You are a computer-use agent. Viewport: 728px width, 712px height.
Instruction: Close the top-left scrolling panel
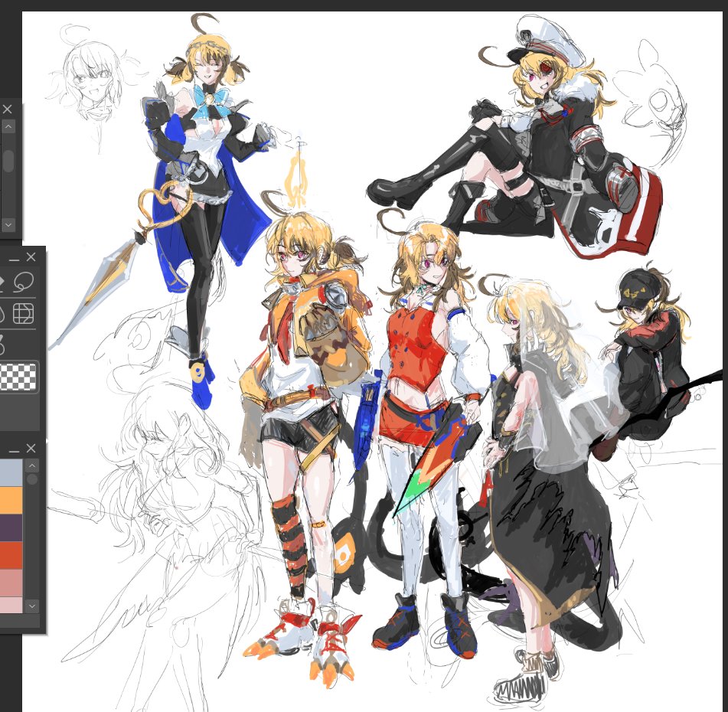[8, 109]
